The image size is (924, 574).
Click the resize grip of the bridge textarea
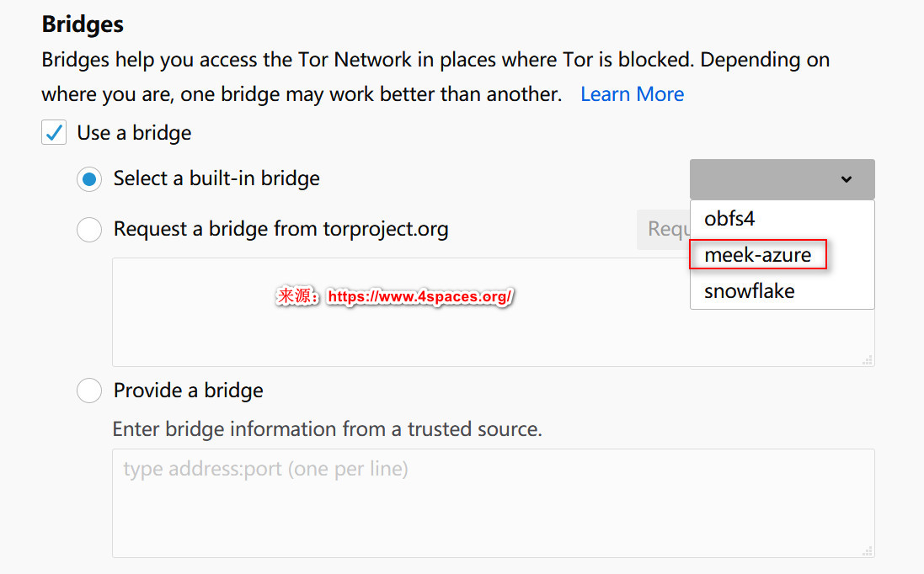pos(867,359)
